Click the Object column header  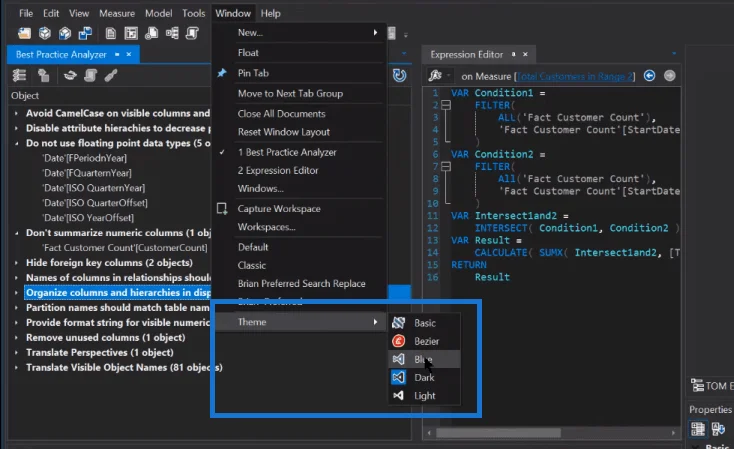25,96
